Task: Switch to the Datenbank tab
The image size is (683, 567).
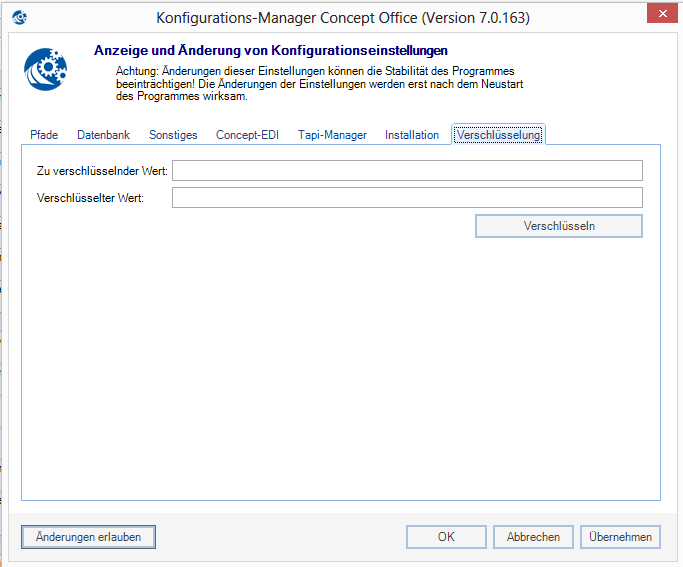Action: click(x=103, y=135)
